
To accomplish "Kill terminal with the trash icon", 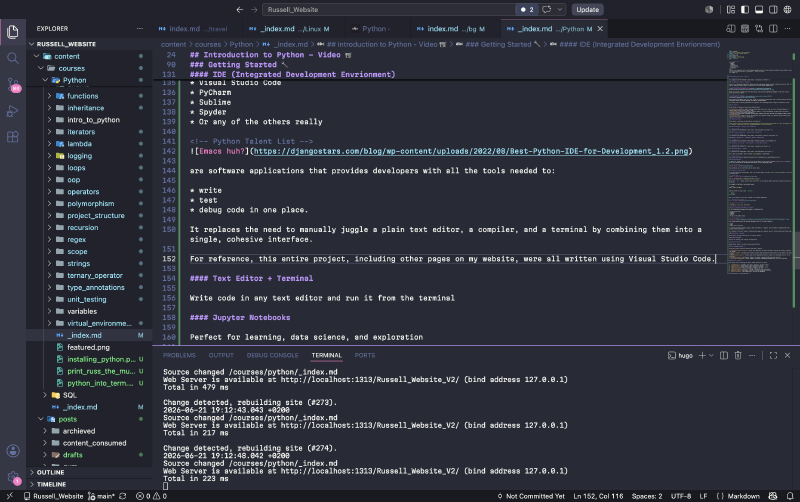I will tap(738, 356).
